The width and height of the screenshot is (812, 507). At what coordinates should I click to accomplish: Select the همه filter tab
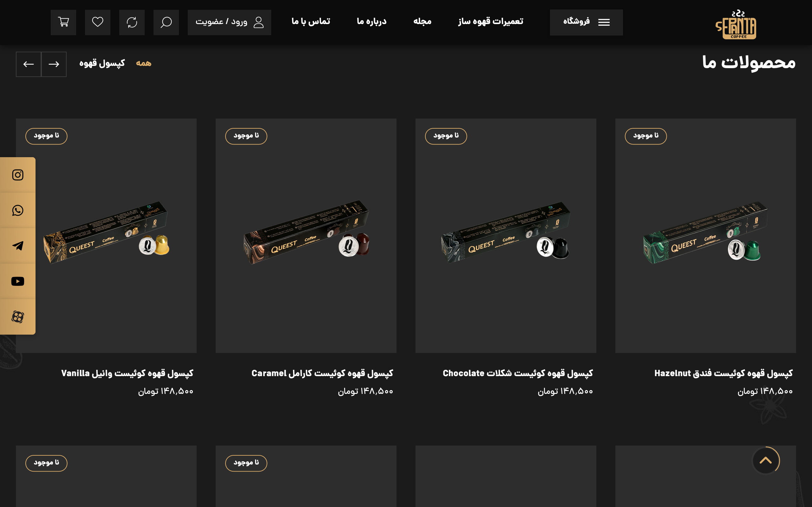coord(144,63)
